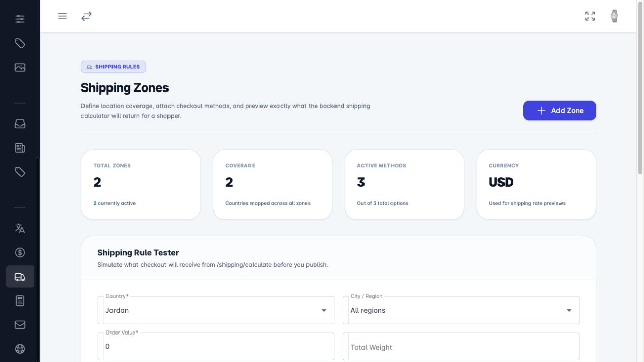The width and height of the screenshot is (644, 362).
Task: Open the tag icon below the newspaper icon
Action: coord(20,172)
